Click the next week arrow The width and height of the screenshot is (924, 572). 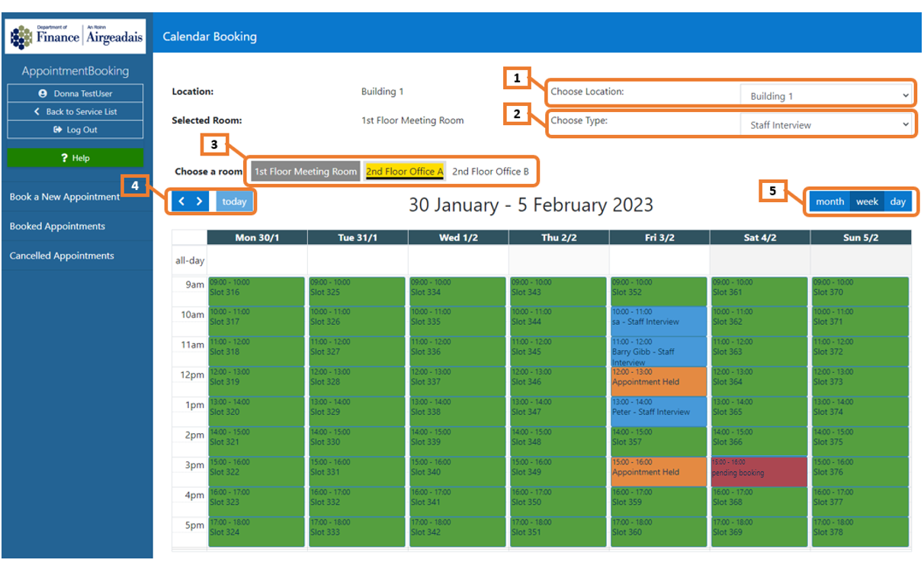200,201
